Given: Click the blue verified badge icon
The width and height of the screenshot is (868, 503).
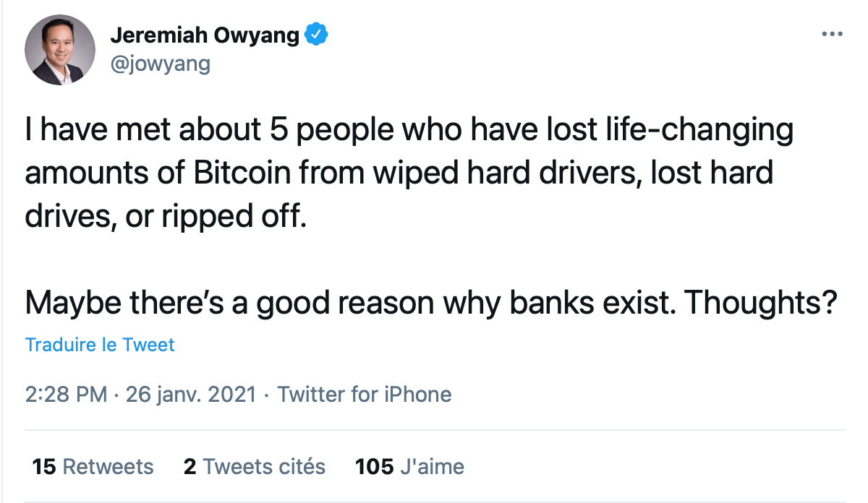Looking at the screenshot, I should pyautogui.click(x=318, y=34).
